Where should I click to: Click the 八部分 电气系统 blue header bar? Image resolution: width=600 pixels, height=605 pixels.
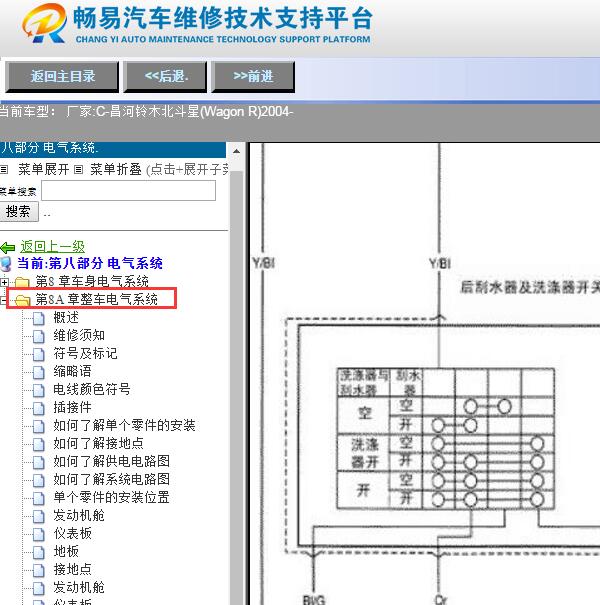113,149
